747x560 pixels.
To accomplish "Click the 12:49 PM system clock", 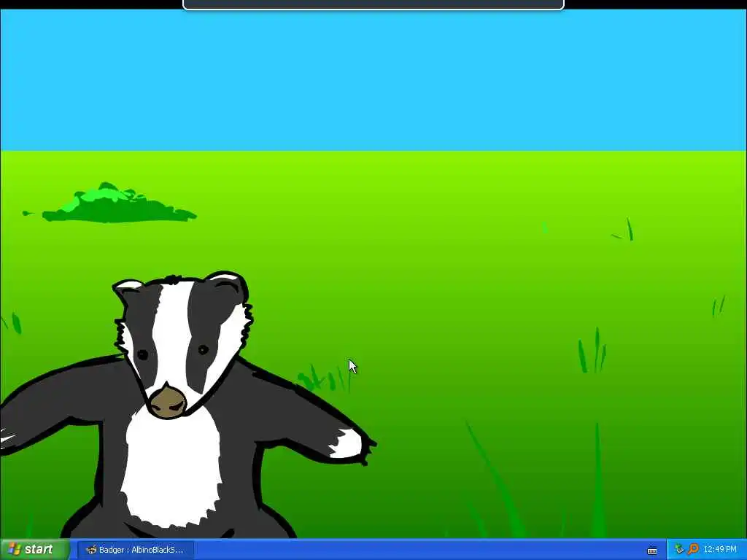I will 720,550.
